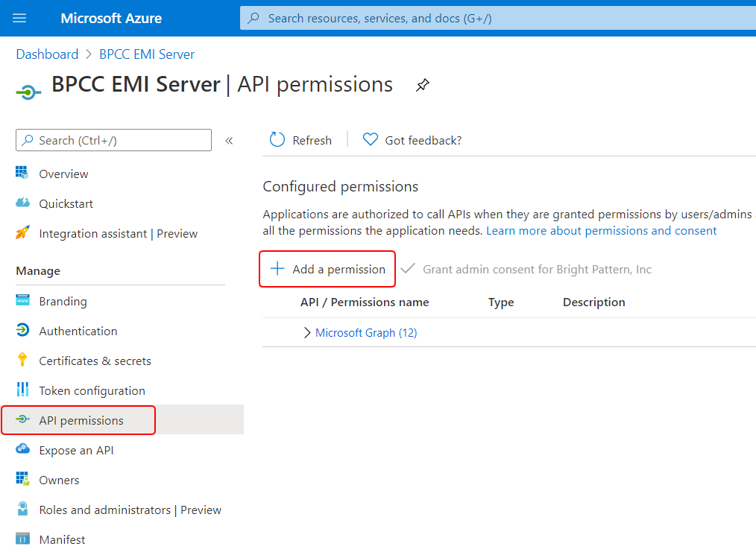Click the pin blade icon

click(x=422, y=85)
